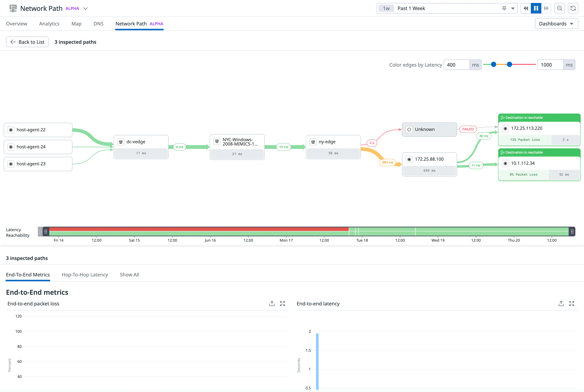
Task: Click the 172.25.113.220 destination node icon
Action: [x=505, y=128]
